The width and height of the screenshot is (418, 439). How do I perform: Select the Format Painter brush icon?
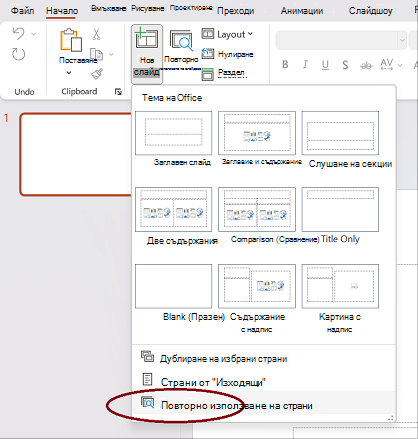pos(97,74)
